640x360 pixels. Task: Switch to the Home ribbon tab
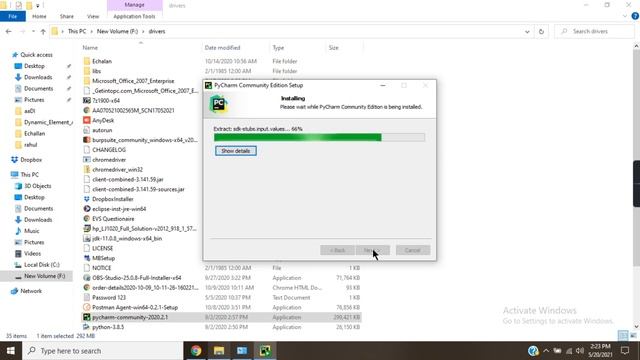(39, 16)
